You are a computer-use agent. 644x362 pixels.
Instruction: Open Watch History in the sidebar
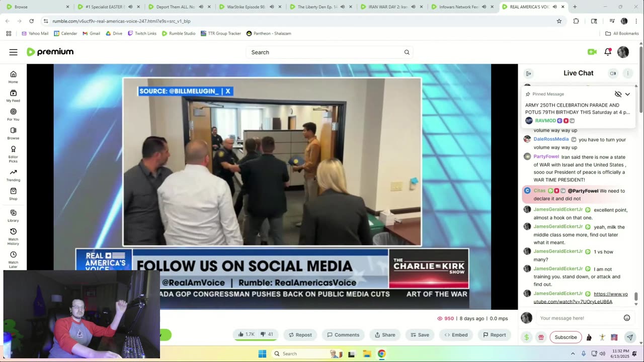pos(13,236)
